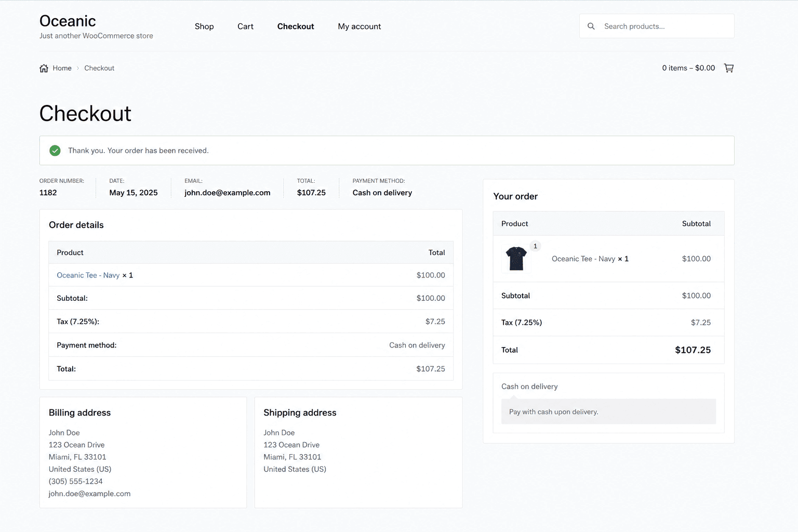Click the header total $107.25 value

311,193
